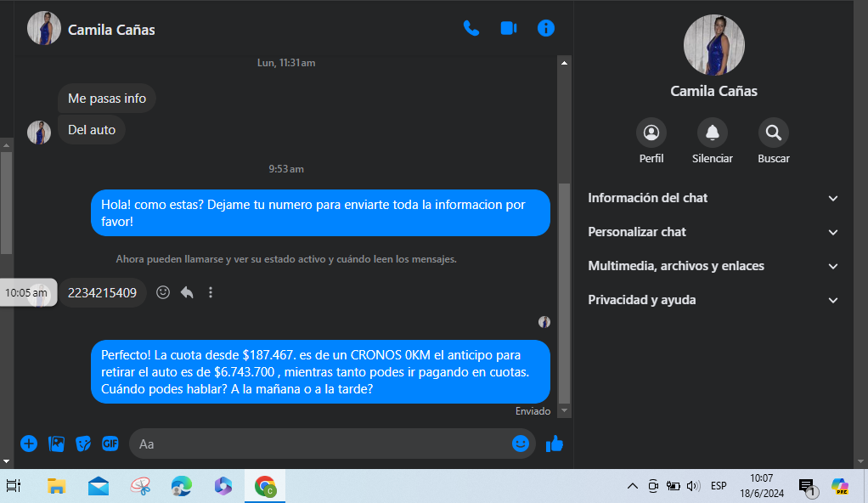Open the emoji picker in message box
Screen dimensions: 868x503
pos(521,444)
